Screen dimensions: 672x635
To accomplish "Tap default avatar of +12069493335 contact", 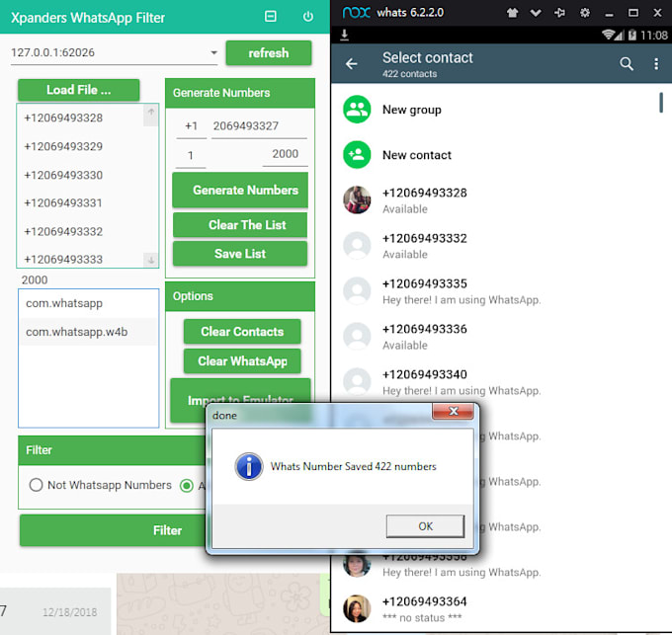I will [x=357, y=290].
